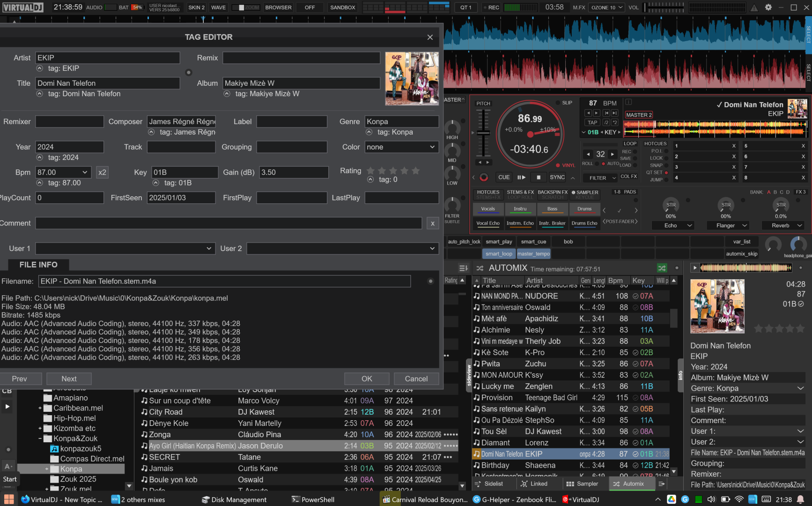812x506 pixels.
Task: Clear the Comment field with x button
Action: tap(432, 223)
